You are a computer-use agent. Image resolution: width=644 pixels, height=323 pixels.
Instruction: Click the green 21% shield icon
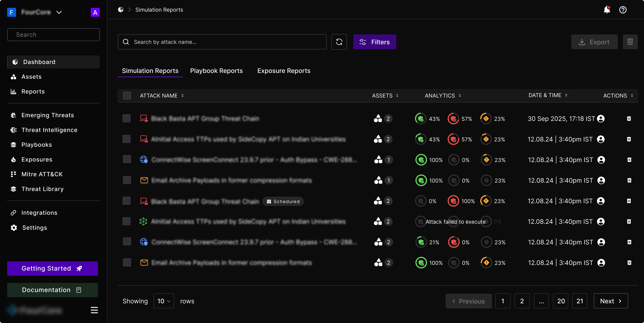coord(421,242)
